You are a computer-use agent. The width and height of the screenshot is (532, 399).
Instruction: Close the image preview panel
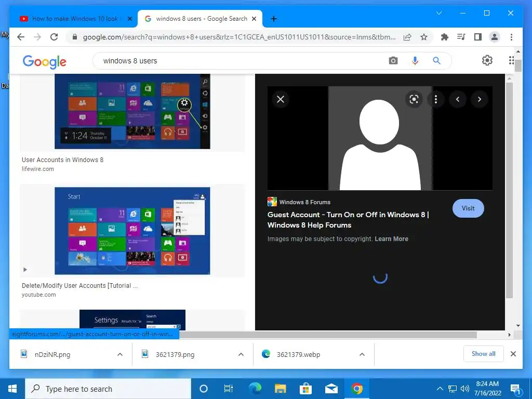[x=281, y=99]
